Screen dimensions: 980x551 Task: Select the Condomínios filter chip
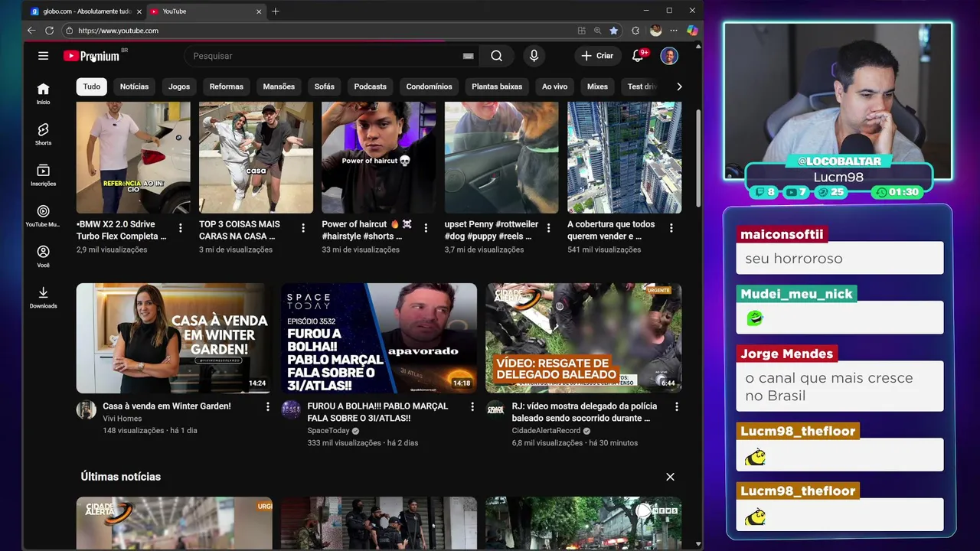point(429,86)
